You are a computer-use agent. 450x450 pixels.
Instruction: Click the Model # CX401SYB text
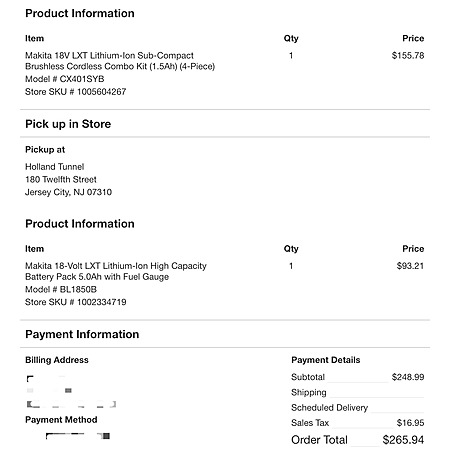point(65,79)
